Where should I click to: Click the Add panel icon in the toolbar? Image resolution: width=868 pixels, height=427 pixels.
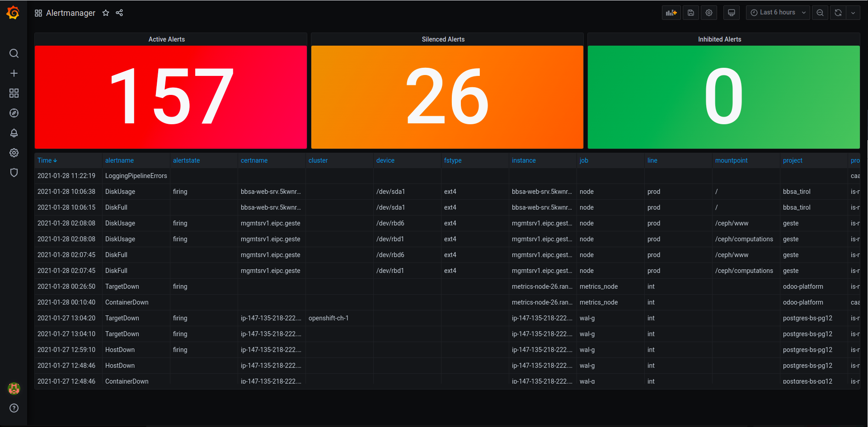[671, 13]
